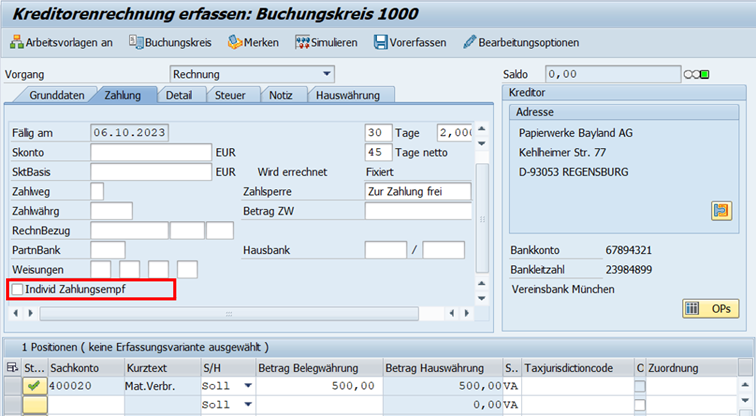Click the Vorerfassen save icon
Image resolution: width=756 pixels, height=416 pixels.
[x=381, y=43]
